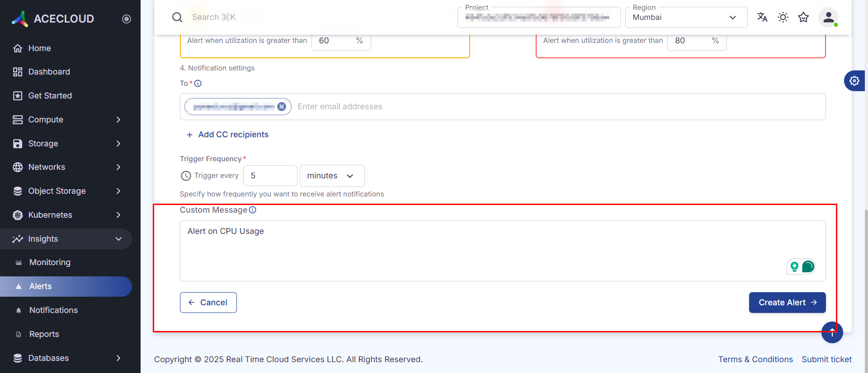Click the info icon next to Custom Message
Viewport: 868px width, 373px height.
253,210
